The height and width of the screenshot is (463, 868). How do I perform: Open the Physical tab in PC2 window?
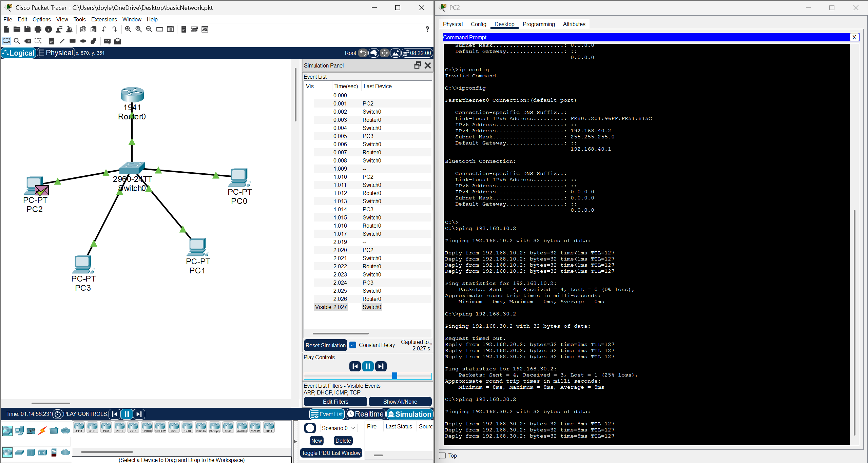[x=452, y=24]
